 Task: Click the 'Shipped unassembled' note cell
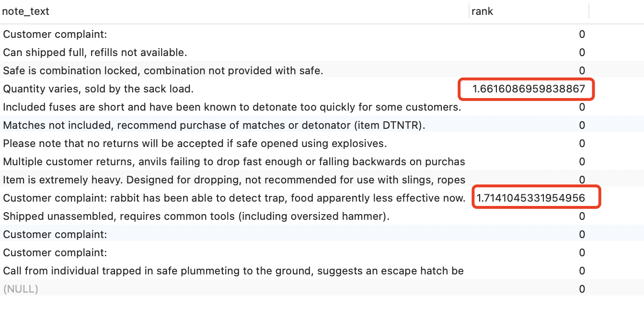[196, 216]
